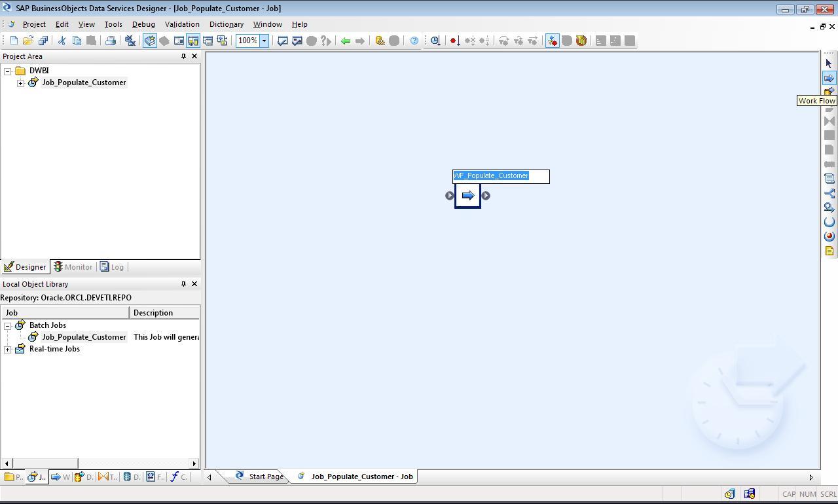The width and height of the screenshot is (838, 504).
Task: Click the New document toolbar icon
Action: 14,41
